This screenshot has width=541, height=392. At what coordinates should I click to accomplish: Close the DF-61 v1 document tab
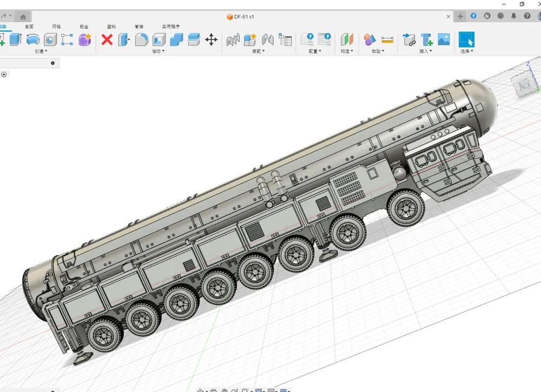[448, 17]
